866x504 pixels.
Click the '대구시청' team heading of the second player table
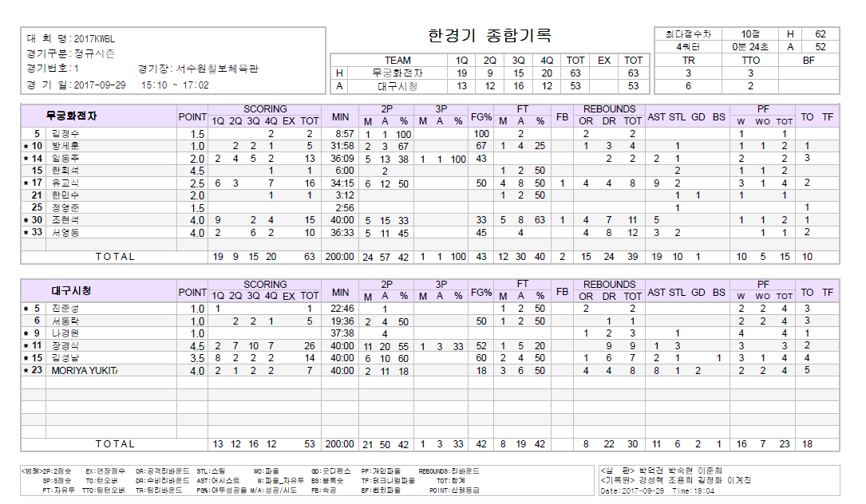[x=71, y=291]
